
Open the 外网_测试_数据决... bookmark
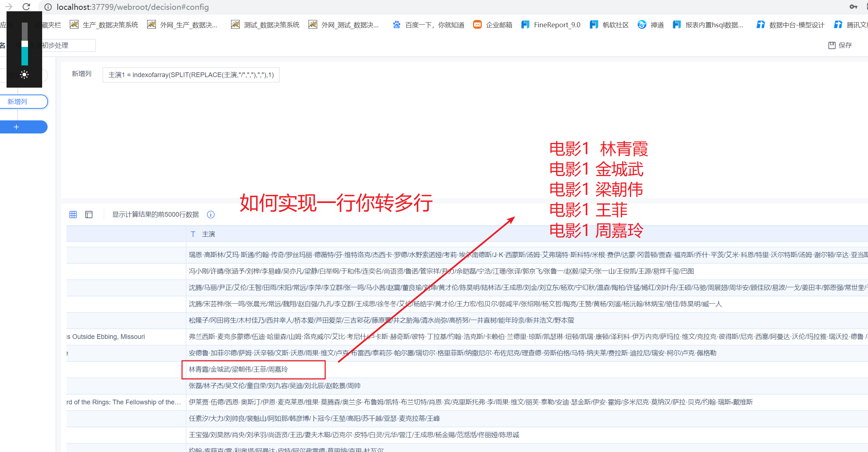click(344, 25)
